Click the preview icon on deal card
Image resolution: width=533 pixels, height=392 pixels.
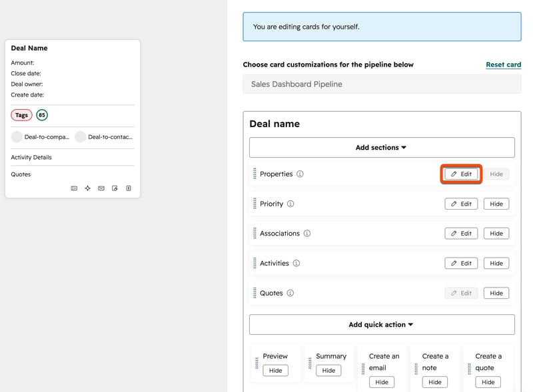point(74,188)
